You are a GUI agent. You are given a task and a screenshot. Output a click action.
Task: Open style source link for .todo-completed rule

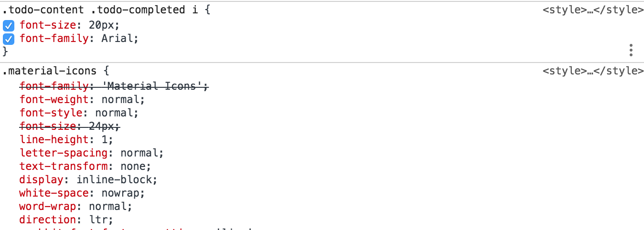click(593, 10)
